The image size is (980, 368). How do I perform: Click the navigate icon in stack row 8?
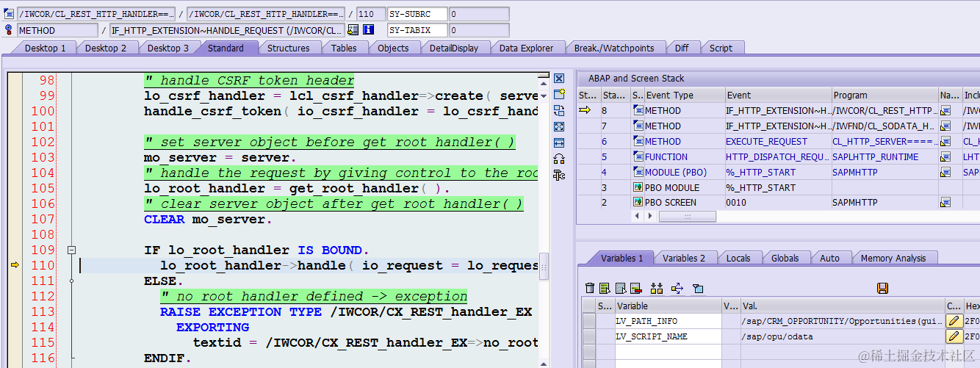tap(946, 110)
